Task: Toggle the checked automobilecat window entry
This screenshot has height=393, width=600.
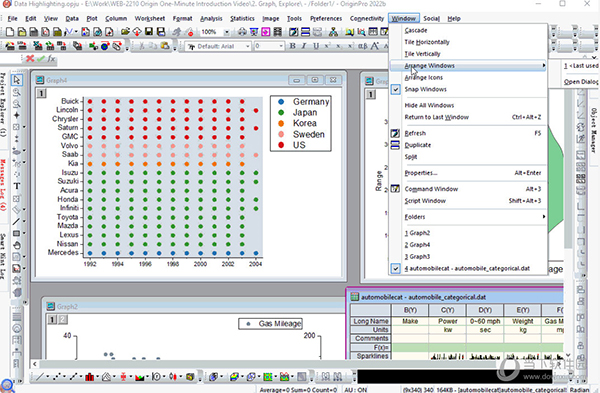Action: (468, 268)
